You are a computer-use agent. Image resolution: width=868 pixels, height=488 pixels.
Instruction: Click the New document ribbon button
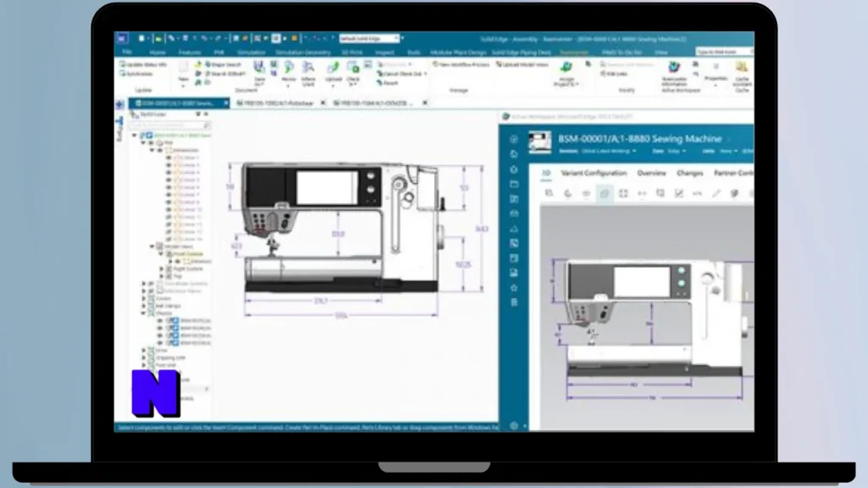[x=183, y=73]
